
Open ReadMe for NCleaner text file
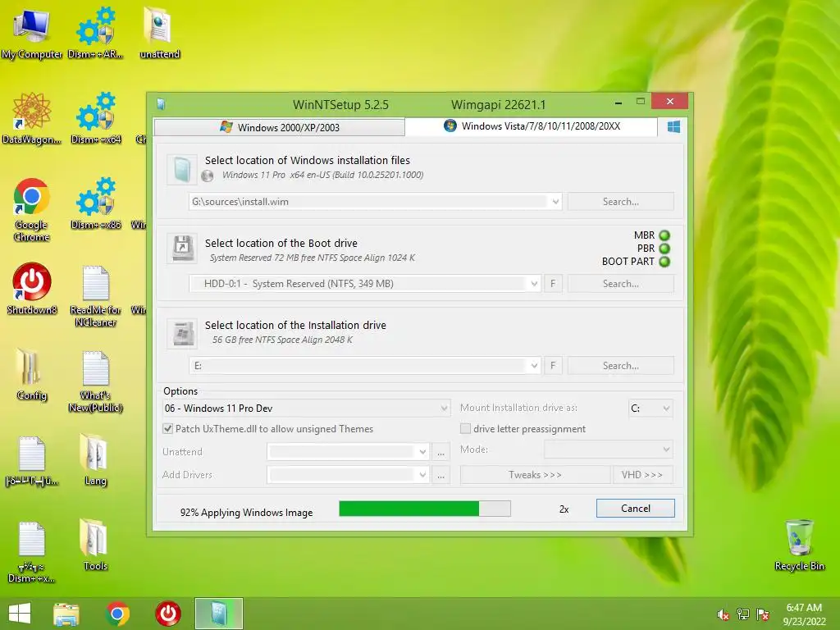pyautogui.click(x=95, y=295)
